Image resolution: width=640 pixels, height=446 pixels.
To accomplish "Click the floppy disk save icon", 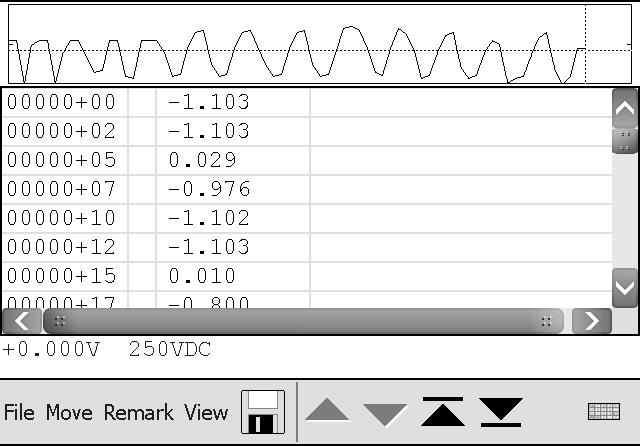I will click(x=263, y=412).
